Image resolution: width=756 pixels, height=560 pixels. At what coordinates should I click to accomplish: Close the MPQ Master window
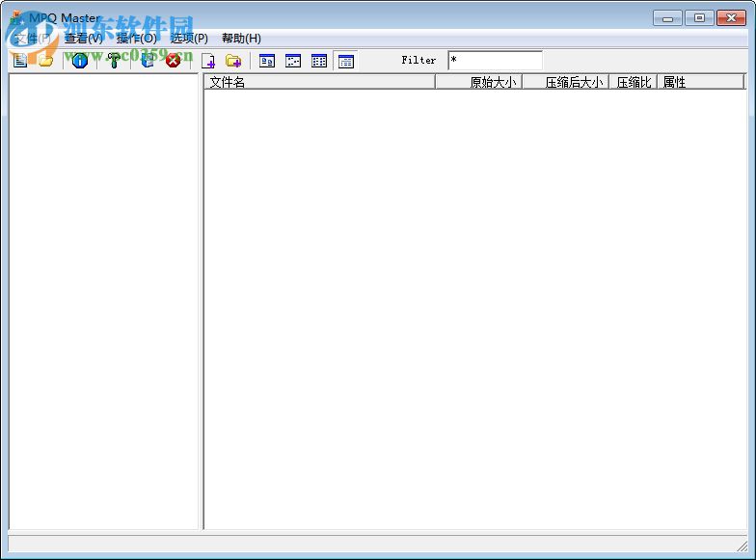click(731, 18)
